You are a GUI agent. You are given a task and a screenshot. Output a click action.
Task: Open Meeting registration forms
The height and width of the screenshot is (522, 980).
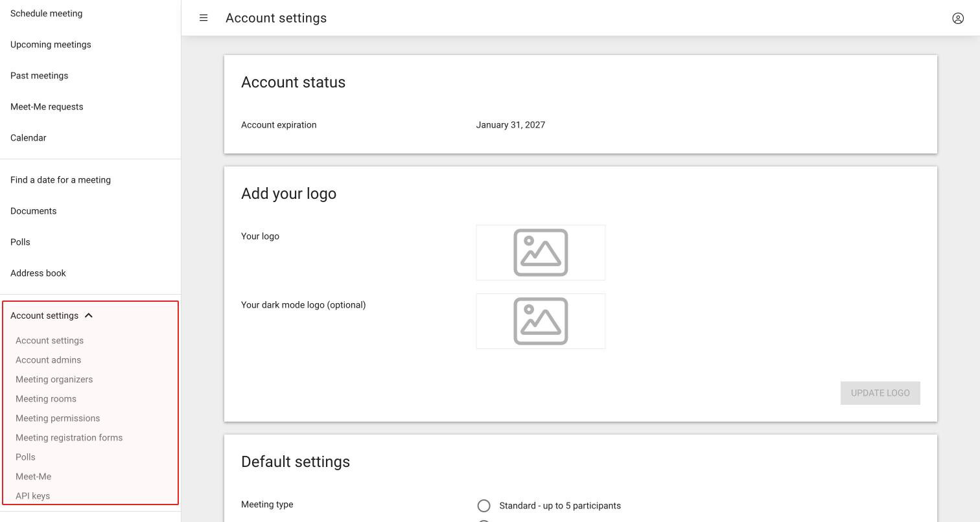point(69,438)
